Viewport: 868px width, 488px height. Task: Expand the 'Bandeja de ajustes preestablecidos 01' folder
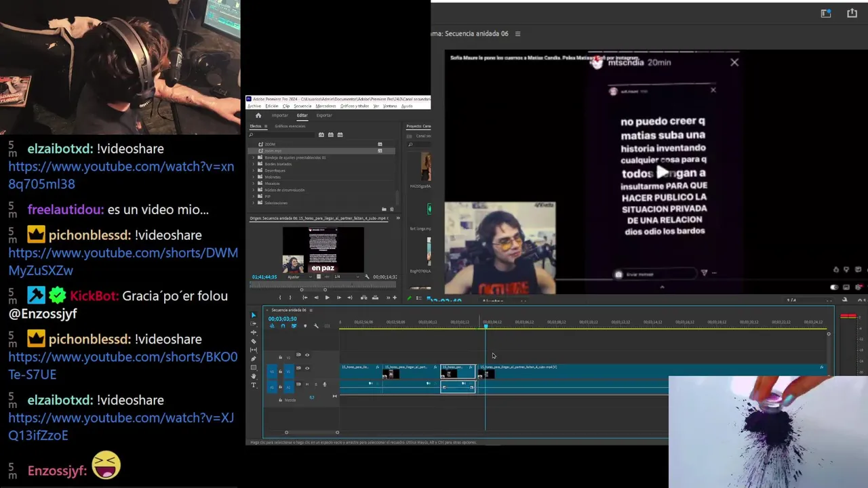(254, 157)
